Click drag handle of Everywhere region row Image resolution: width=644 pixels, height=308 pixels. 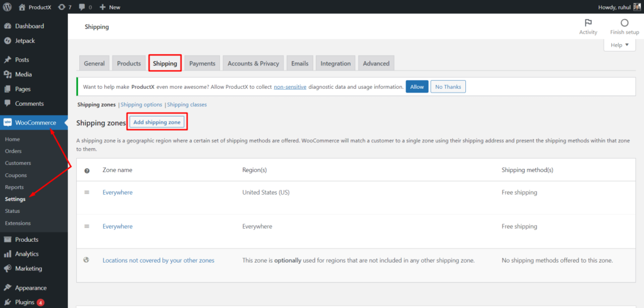tap(87, 227)
